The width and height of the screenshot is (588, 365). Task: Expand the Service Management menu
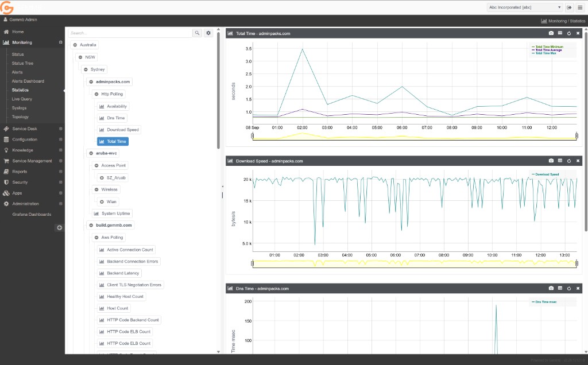[60, 161]
